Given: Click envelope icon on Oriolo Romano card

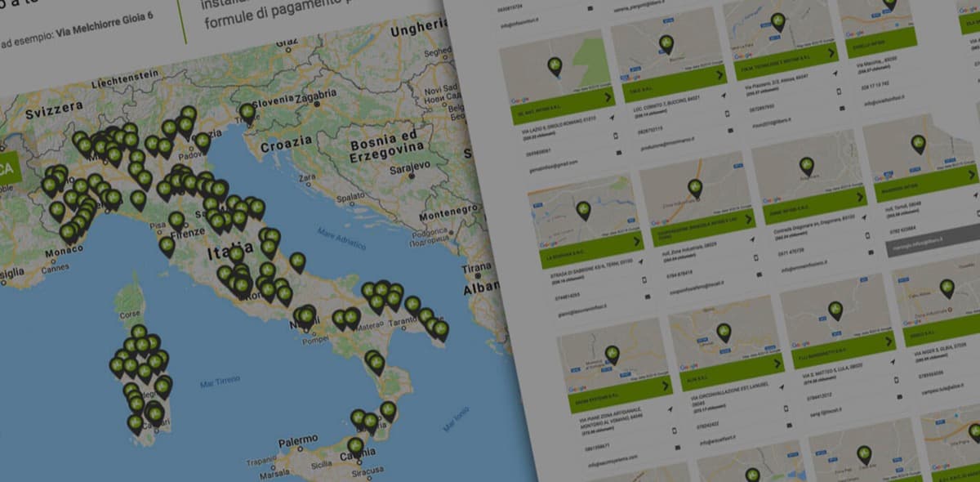Looking at the screenshot, I should tap(618, 152).
